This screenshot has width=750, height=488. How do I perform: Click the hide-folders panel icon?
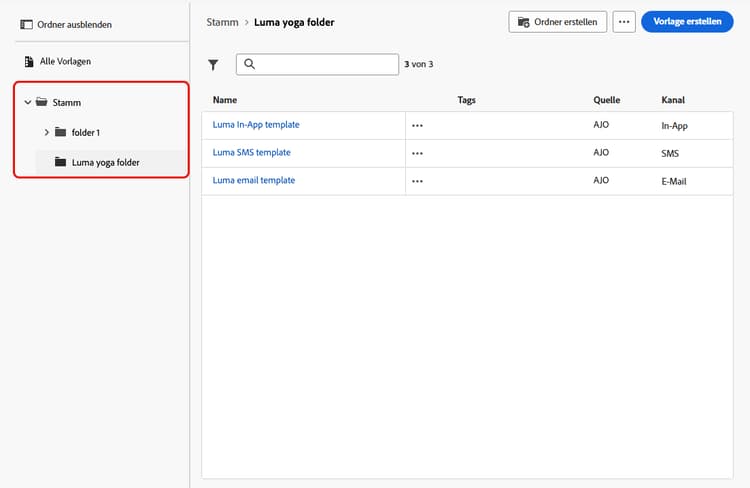[x=27, y=24]
